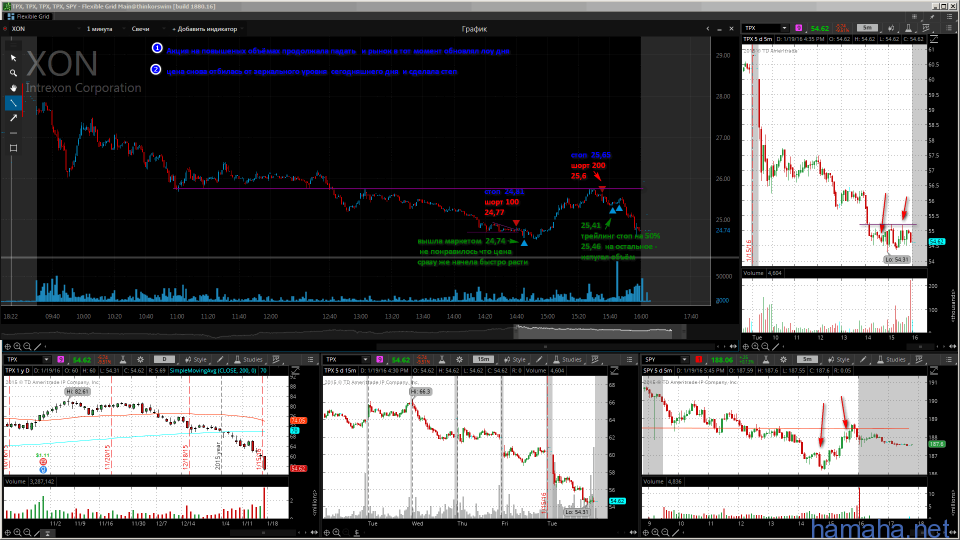Select the Flexible Grid tab
The width and height of the screenshot is (960, 540).
coord(28,17)
